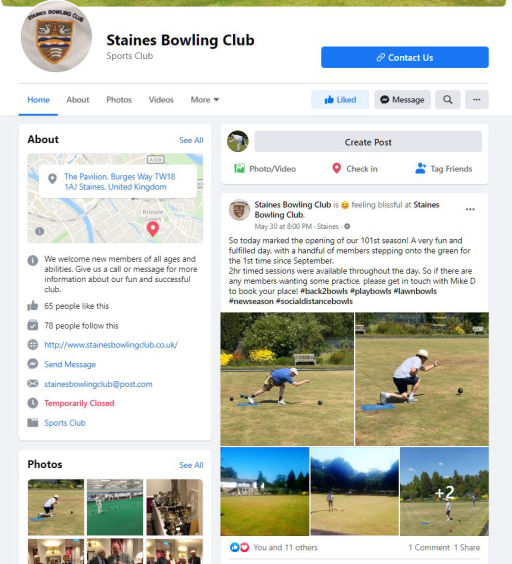The width and height of the screenshot is (512, 564).
Task: Click the Send Message link
Action: pos(70,364)
